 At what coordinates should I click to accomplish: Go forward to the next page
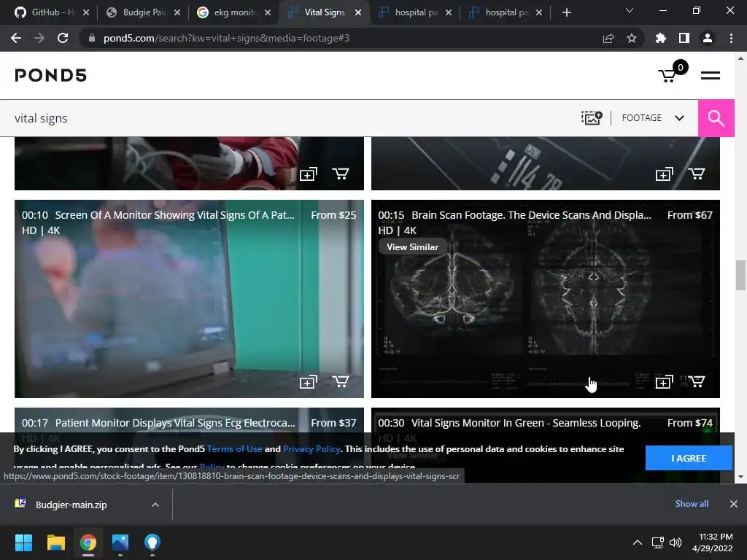point(39,38)
